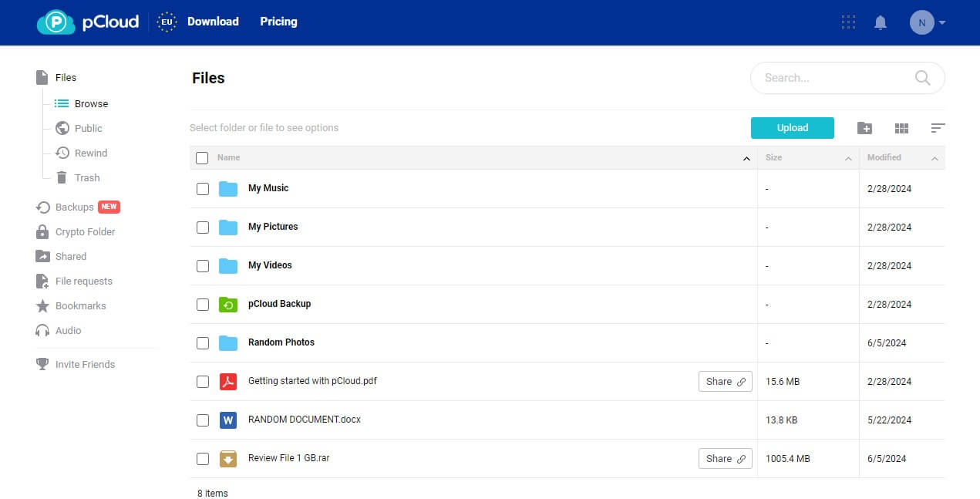Open Audio in the sidebar
This screenshot has width=980, height=499.
68,330
